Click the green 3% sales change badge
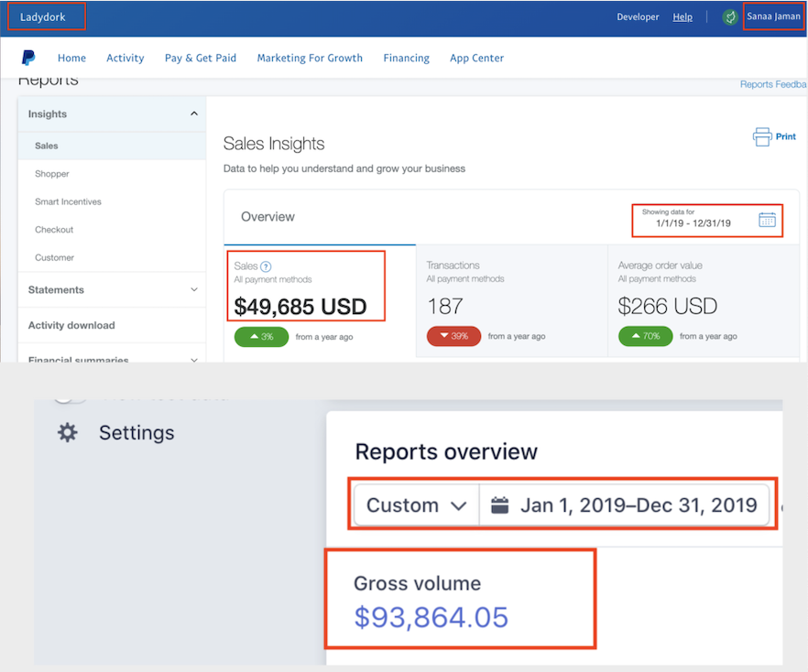Screen dimensions: 808x672 click(261, 337)
